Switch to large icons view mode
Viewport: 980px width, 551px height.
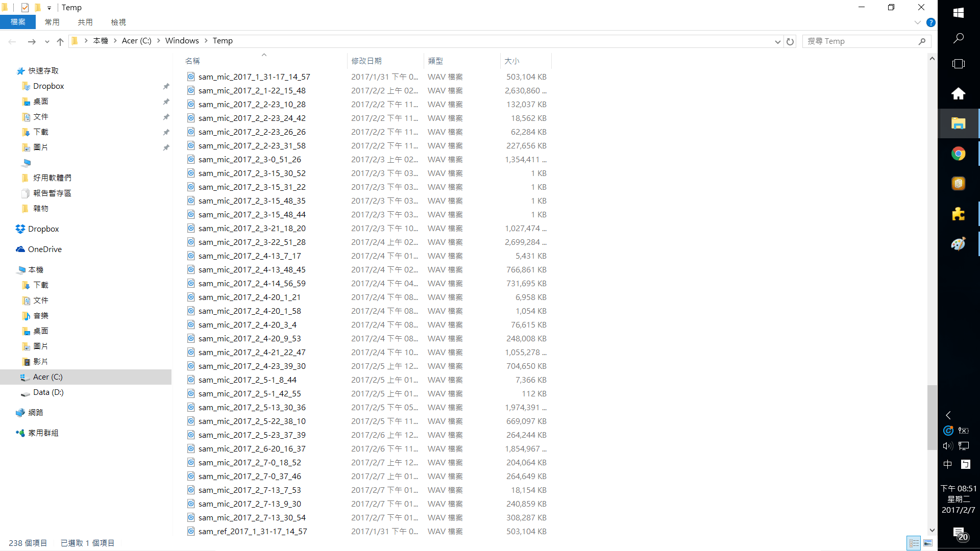tap(928, 543)
